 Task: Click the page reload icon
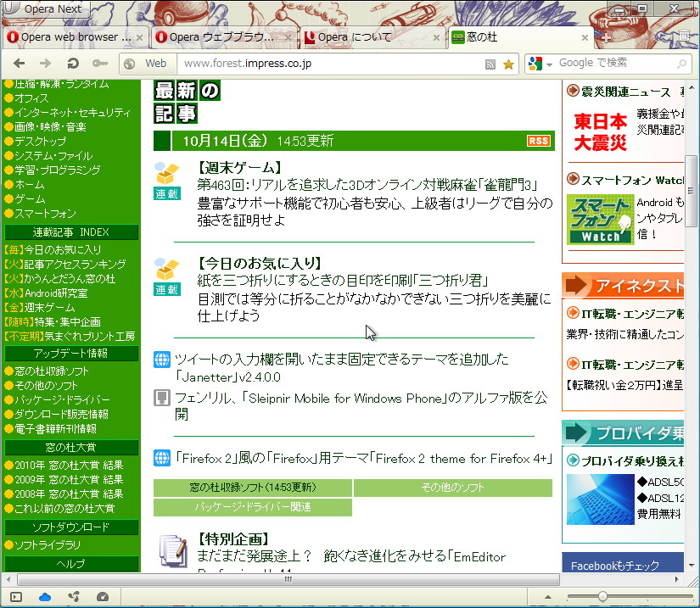71,64
